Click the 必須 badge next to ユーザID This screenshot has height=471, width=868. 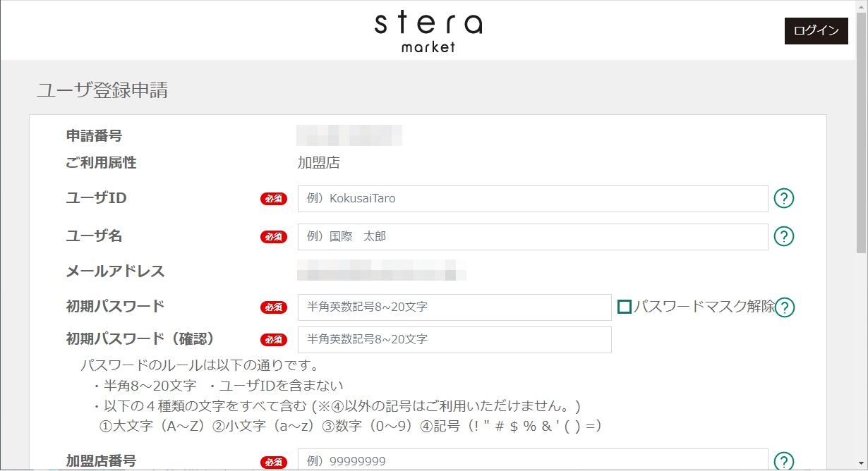(274, 199)
